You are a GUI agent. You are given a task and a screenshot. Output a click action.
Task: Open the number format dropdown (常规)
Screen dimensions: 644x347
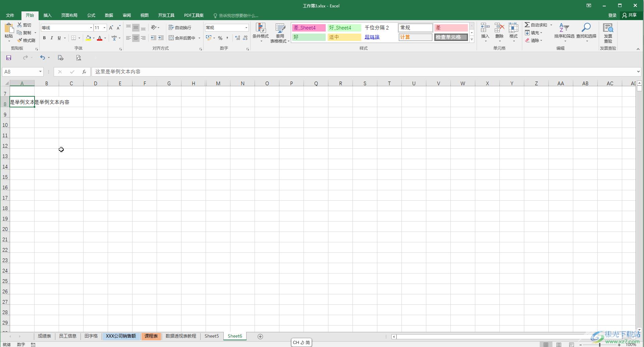coord(246,28)
